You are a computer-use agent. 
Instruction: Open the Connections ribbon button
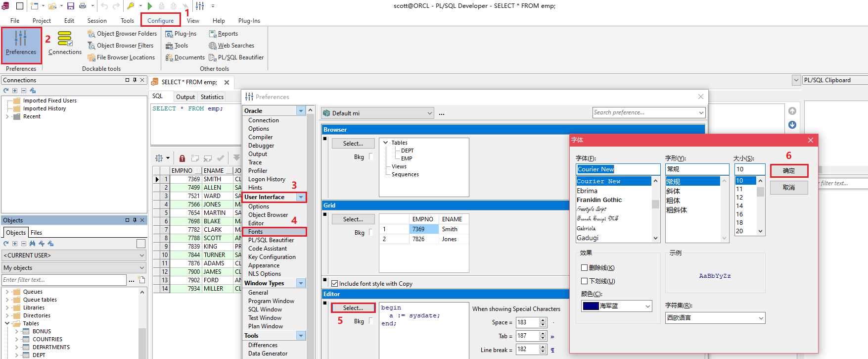click(65, 43)
